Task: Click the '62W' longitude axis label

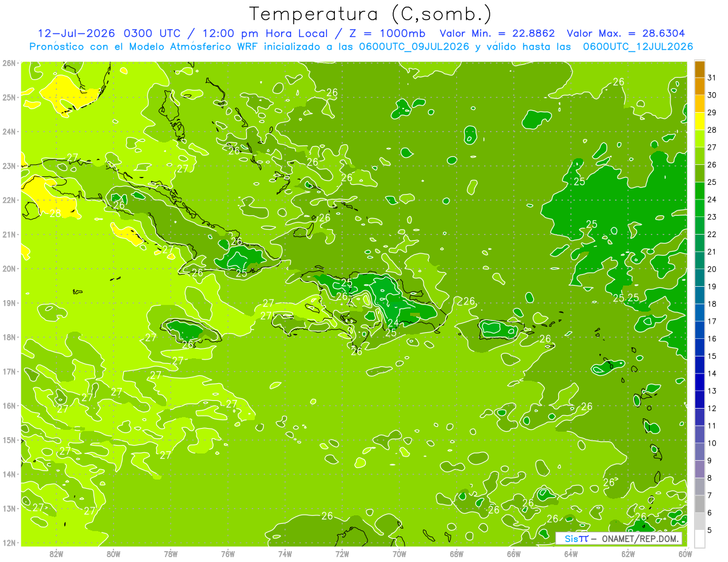Action: click(628, 554)
